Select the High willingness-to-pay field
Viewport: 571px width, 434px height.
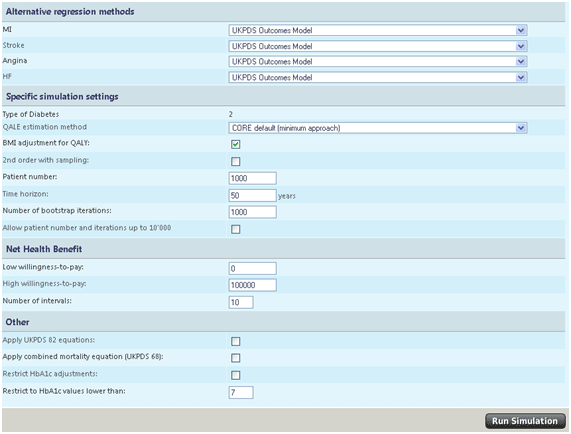pos(252,285)
